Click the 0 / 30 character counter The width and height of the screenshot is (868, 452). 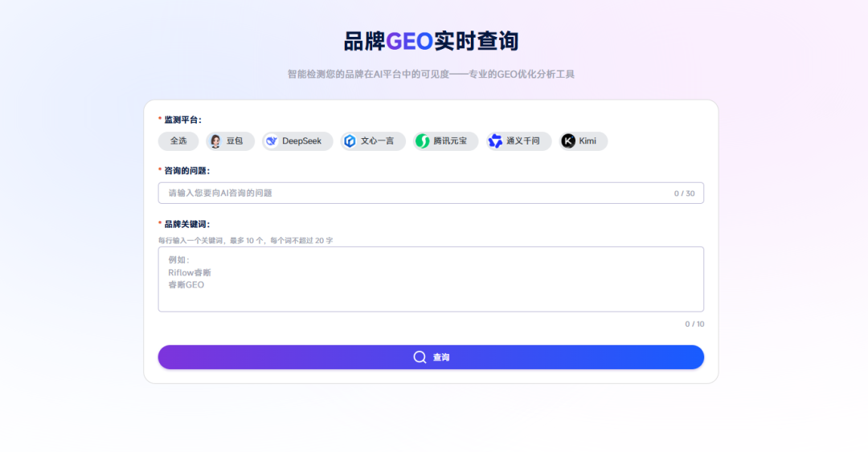pos(684,193)
